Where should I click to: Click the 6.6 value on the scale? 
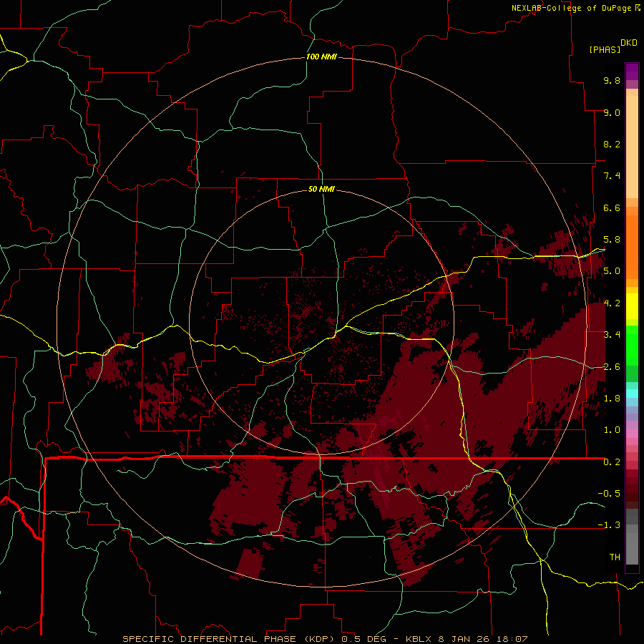click(612, 208)
